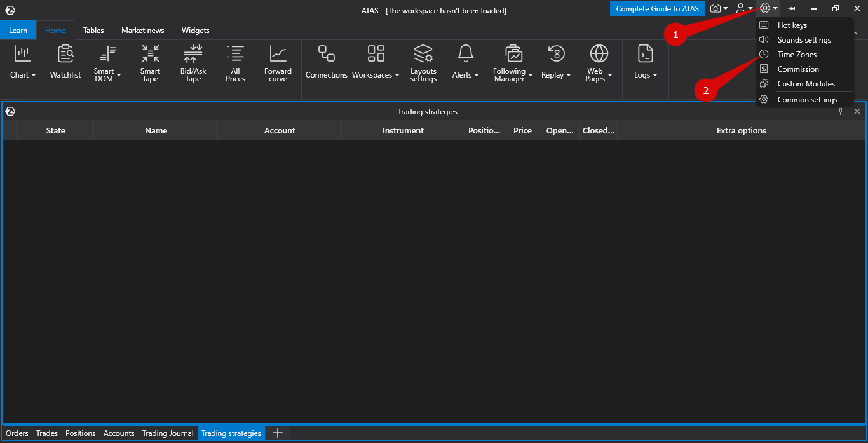Open the Widgets ribbon tab
868x443 pixels.
tap(195, 30)
